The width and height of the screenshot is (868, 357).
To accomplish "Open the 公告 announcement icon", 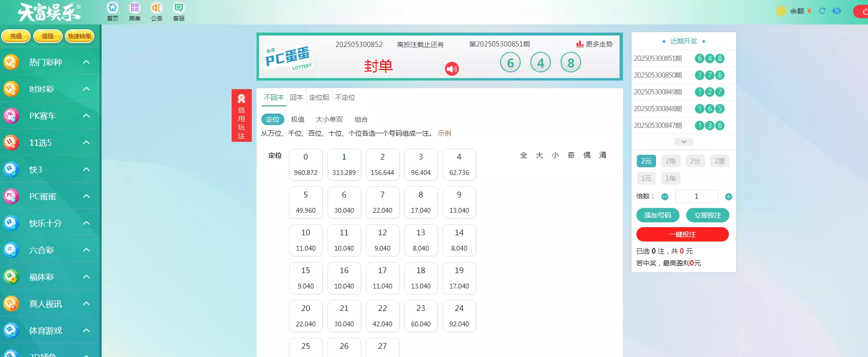I will [156, 8].
